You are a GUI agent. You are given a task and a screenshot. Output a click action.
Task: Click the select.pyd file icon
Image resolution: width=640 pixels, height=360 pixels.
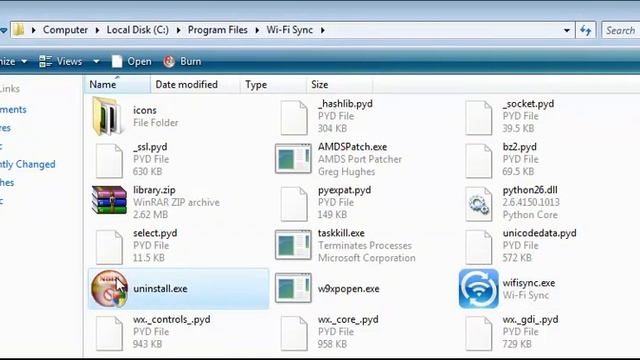109,247
